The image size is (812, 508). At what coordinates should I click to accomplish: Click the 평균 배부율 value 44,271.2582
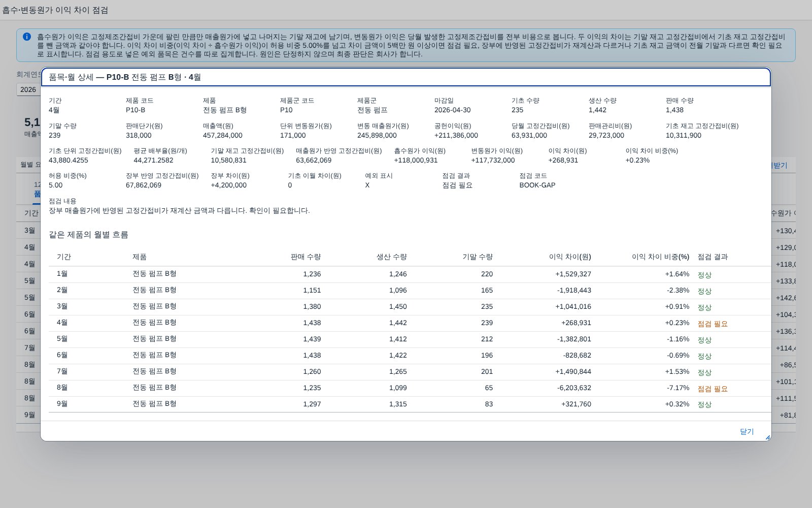click(x=153, y=161)
